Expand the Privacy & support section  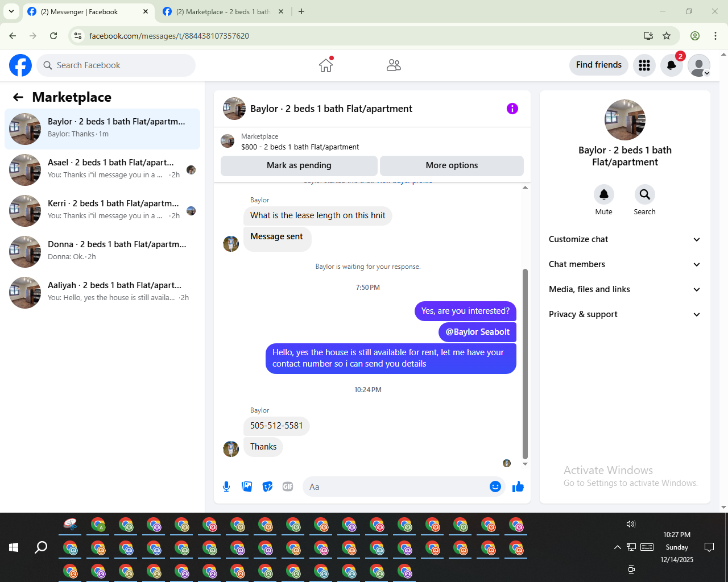624,314
